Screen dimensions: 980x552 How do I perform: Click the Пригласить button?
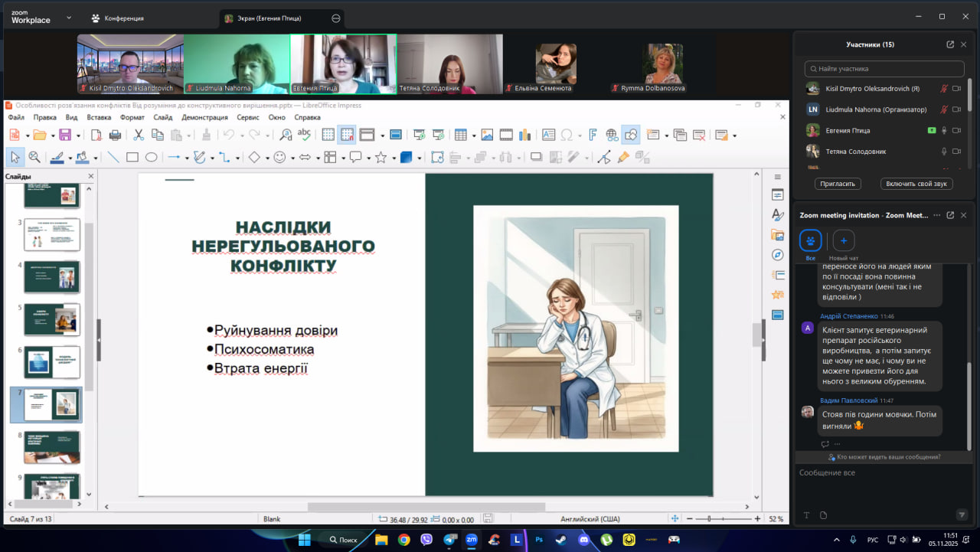[x=838, y=184]
